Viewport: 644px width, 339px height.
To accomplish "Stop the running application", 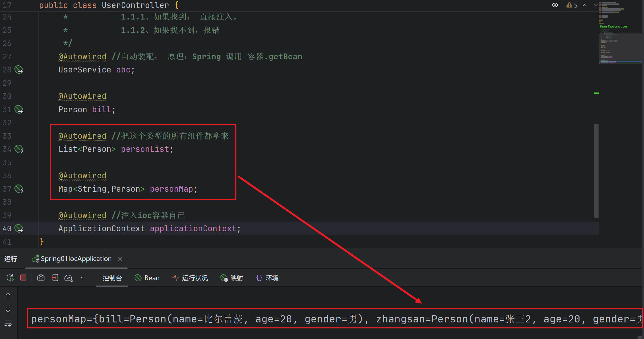I will point(23,278).
